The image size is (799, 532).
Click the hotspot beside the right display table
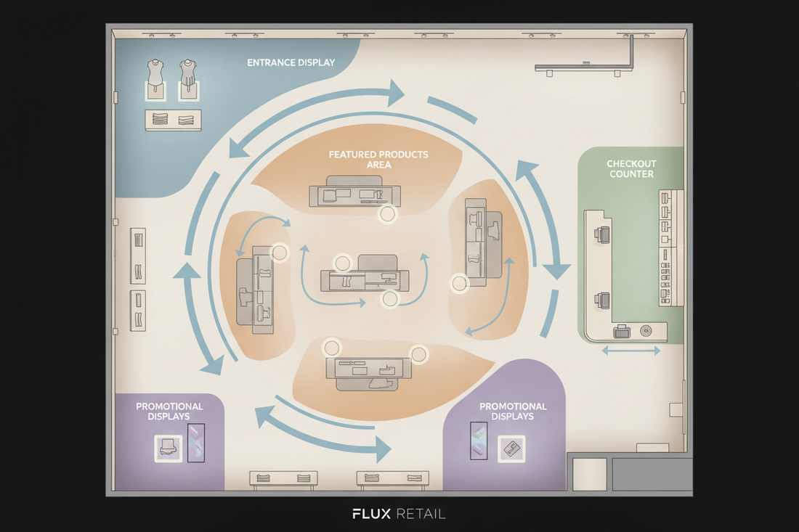click(460, 284)
